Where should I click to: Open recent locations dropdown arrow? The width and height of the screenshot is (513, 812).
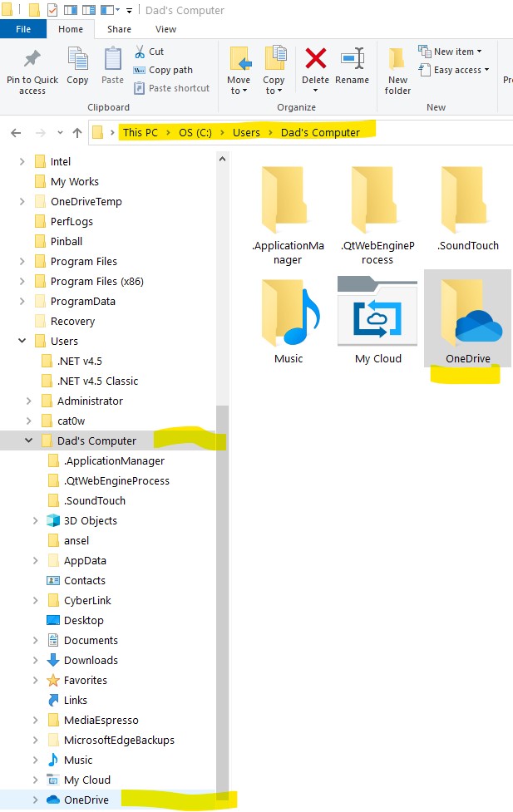point(60,133)
